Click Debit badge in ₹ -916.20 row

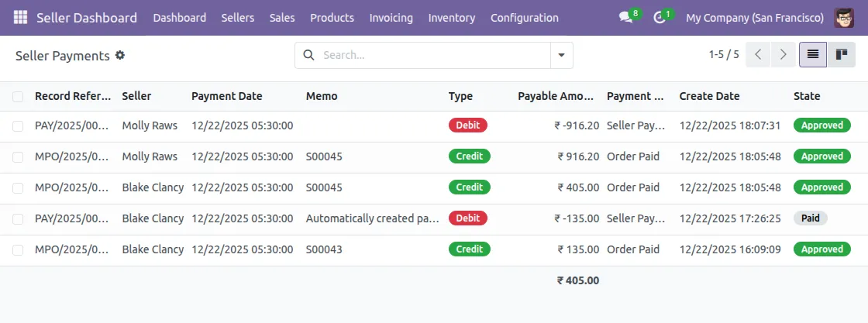pyautogui.click(x=468, y=125)
